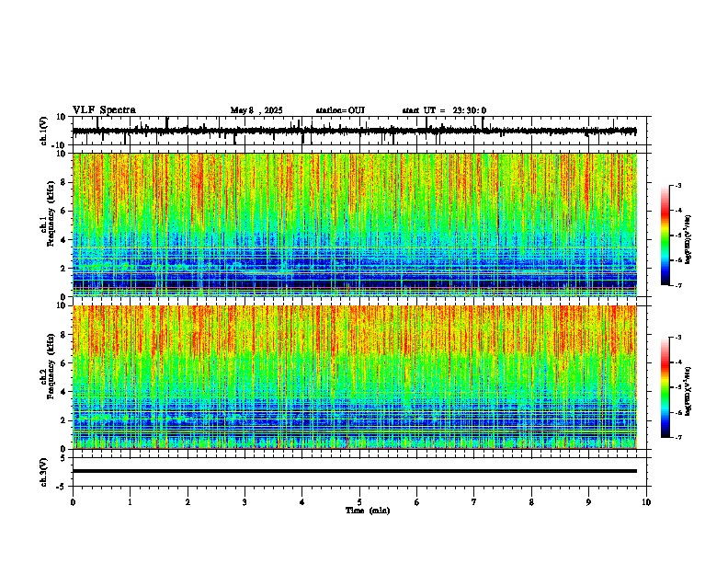Click the ch.2 "Frequency (kHz)" axis label
This screenshot has width=728, height=563.
coord(51,366)
